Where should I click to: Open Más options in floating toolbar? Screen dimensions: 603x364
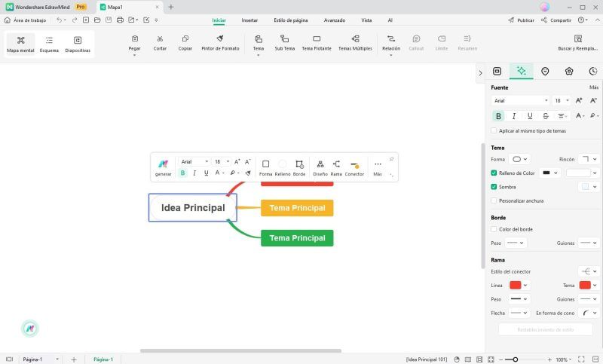pos(378,167)
